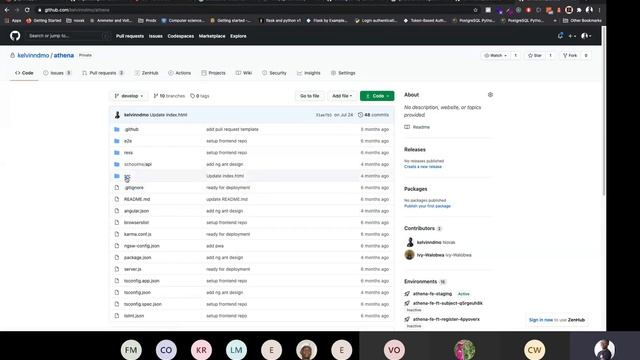Open the .gitignore file

[x=134, y=187]
